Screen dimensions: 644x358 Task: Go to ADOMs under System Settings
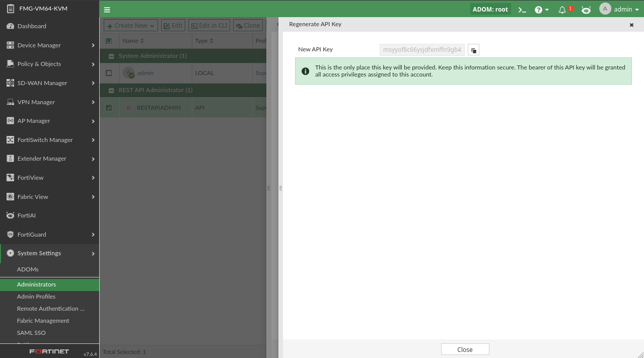(28, 269)
